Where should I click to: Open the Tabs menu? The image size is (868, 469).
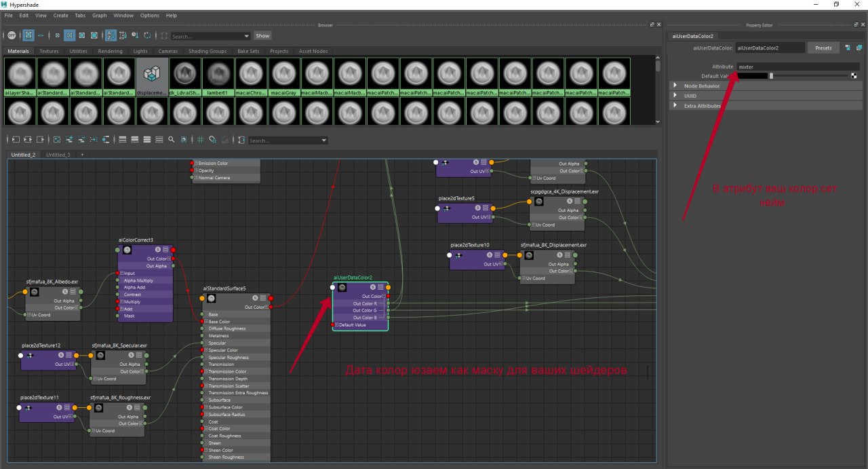(80, 15)
